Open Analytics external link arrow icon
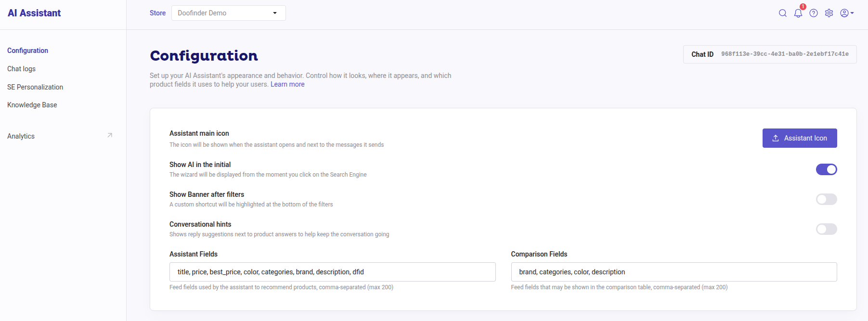 110,135
